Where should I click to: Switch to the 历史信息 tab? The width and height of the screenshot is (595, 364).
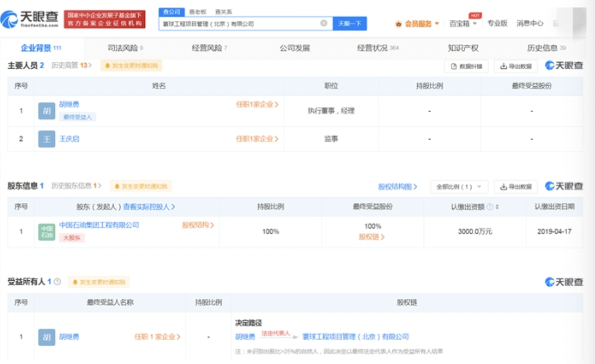tap(546, 48)
